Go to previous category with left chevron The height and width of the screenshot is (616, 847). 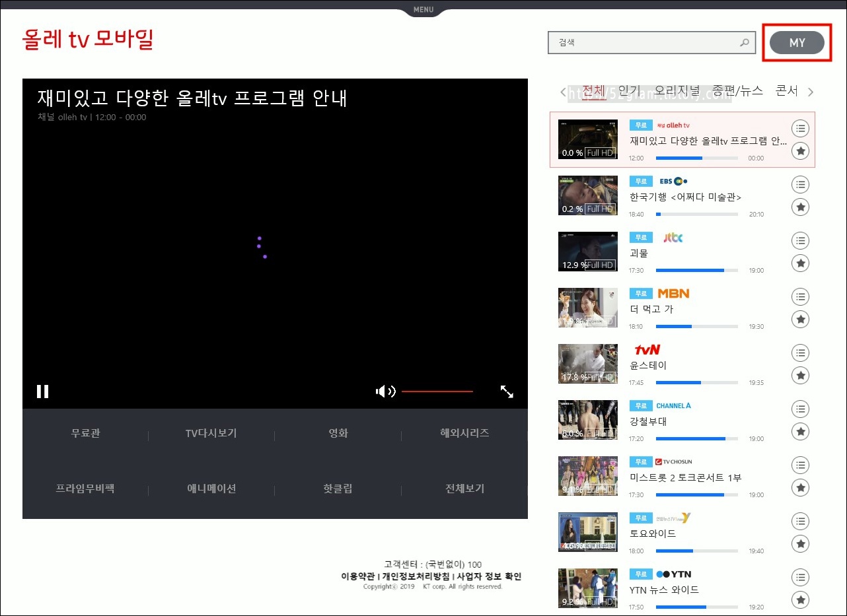pyautogui.click(x=563, y=92)
